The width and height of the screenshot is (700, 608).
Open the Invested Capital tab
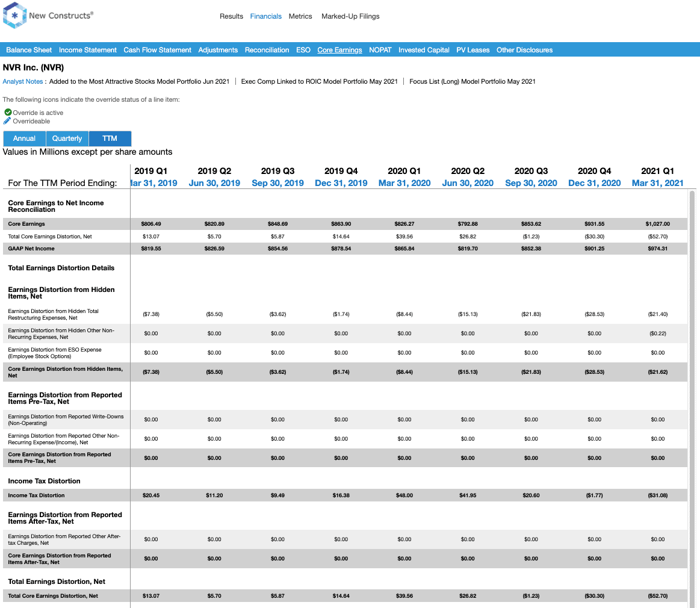(x=424, y=50)
